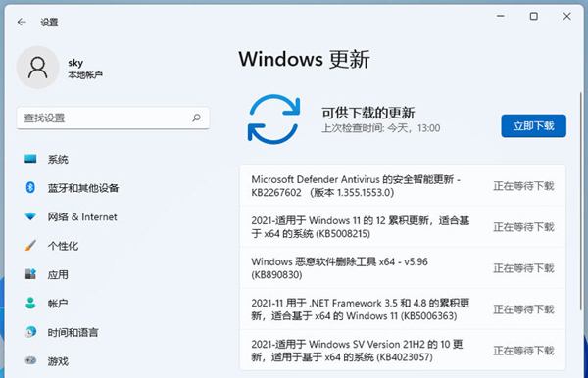588x378 pixels.
Task: Click 正在等待下载 status for KB4023057
Action: [523, 351]
